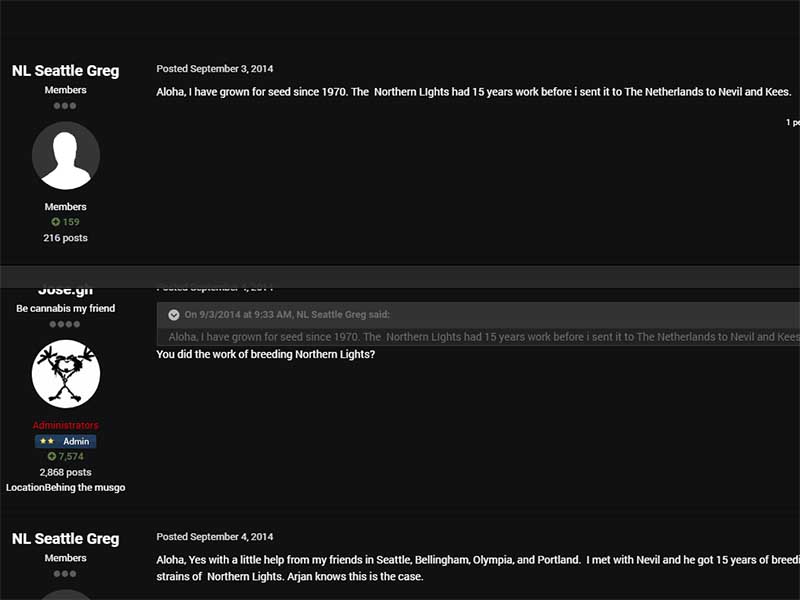Click the rank dots under the last NL Seattle Greg

click(66, 574)
